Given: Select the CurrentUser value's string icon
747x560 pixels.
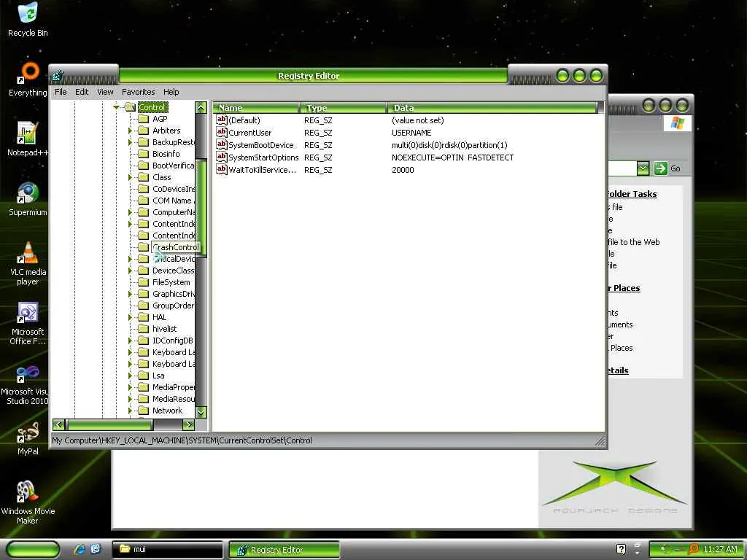Looking at the screenshot, I should coord(222,133).
